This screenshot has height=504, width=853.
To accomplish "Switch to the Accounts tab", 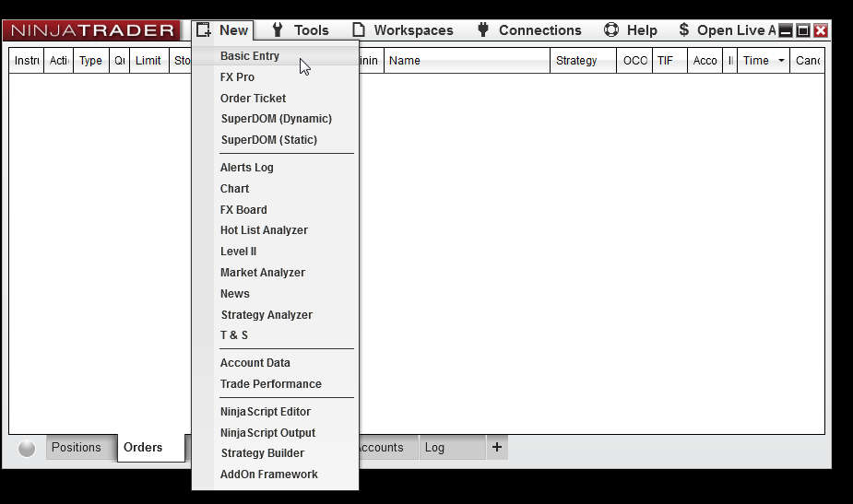I will [388, 448].
